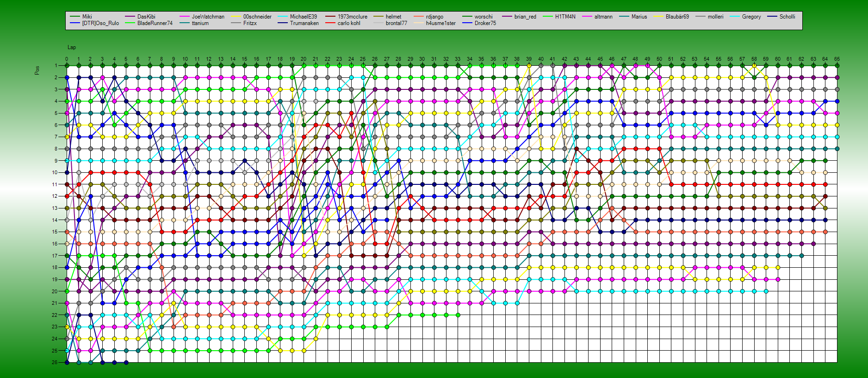Click position 13 axis label
Image resolution: width=868 pixels, height=378 pixels.
click(x=55, y=208)
